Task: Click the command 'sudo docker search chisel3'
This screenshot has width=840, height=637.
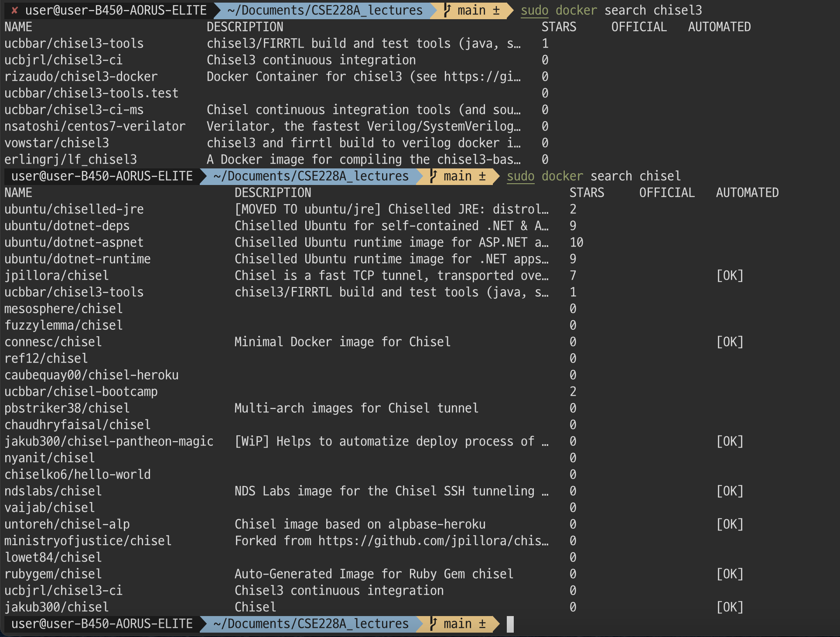Action: click(x=611, y=10)
